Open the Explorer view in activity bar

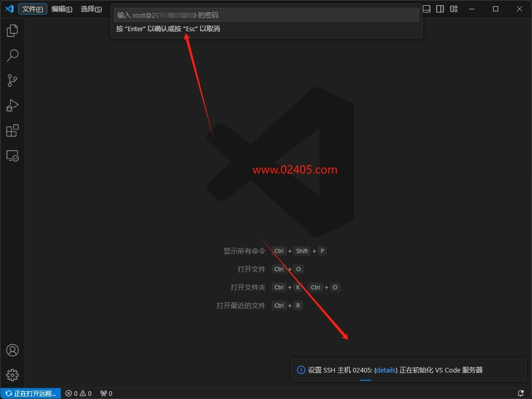click(12, 31)
